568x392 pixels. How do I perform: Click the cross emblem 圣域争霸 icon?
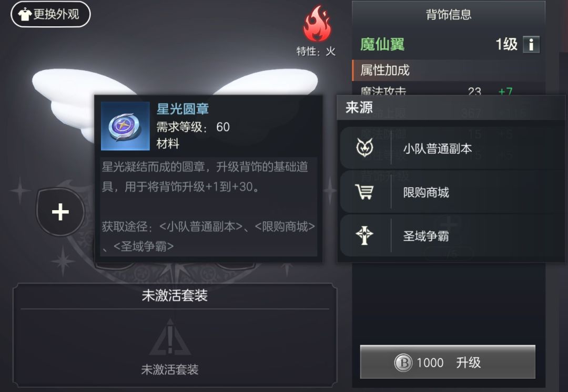tap(364, 235)
